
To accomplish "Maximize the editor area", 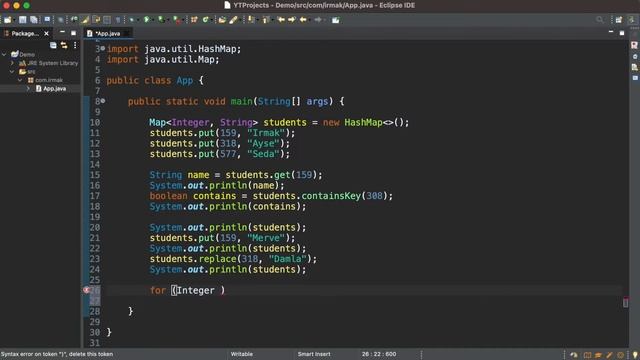I will click(x=622, y=33).
